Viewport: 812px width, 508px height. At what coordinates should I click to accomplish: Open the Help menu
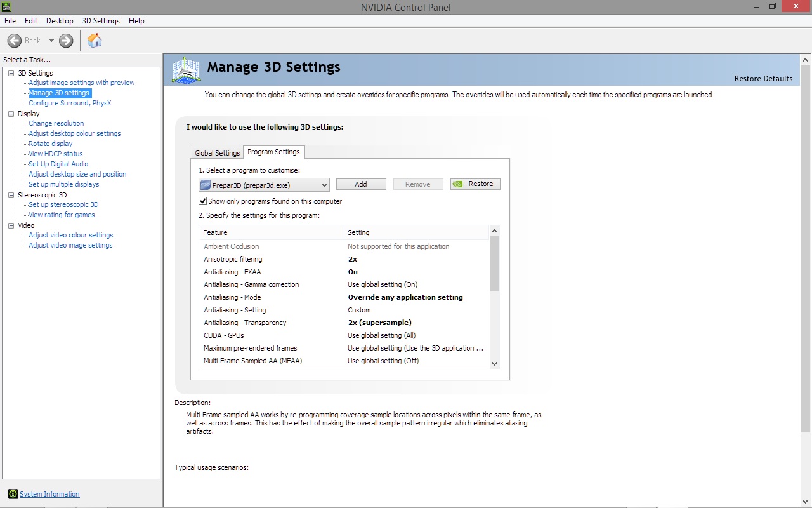136,21
